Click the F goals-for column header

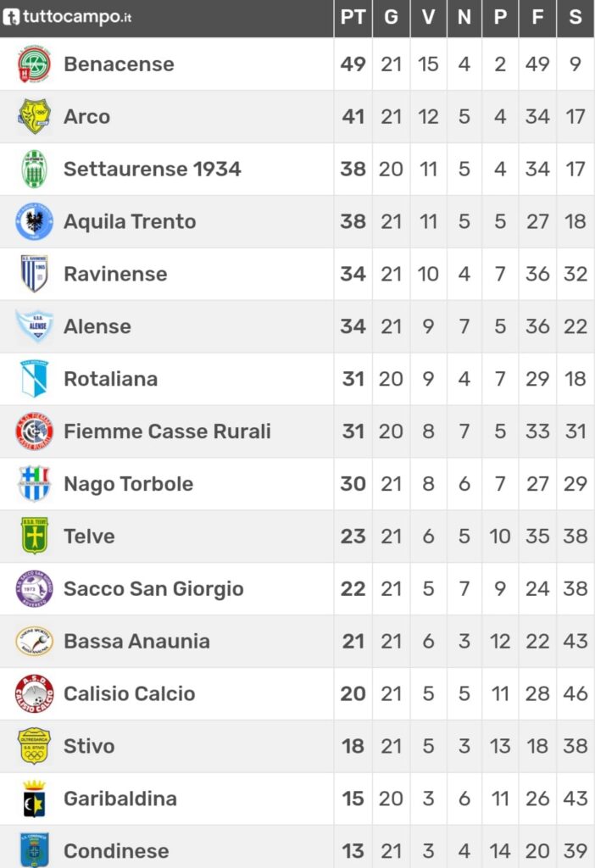[537, 17]
